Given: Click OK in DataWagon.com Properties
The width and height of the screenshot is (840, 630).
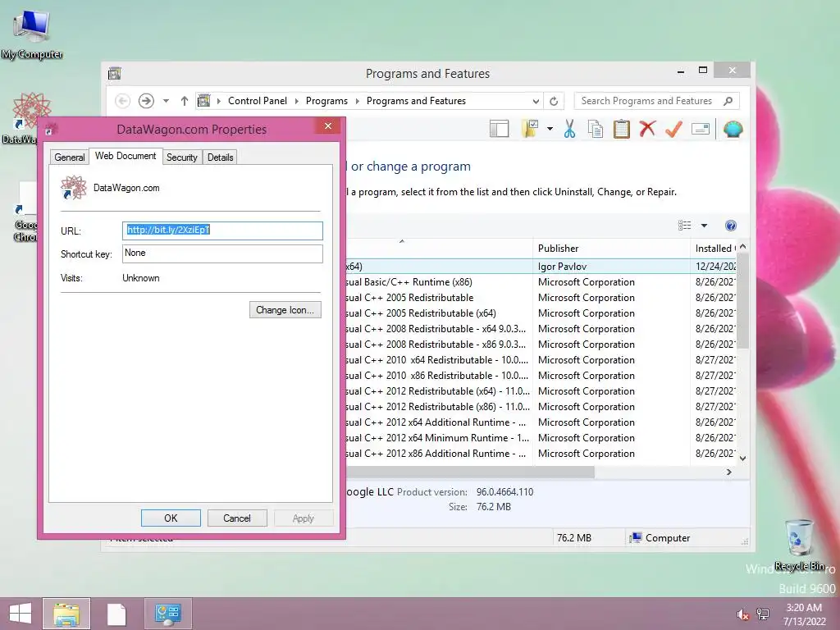Looking at the screenshot, I should [171, 518].
